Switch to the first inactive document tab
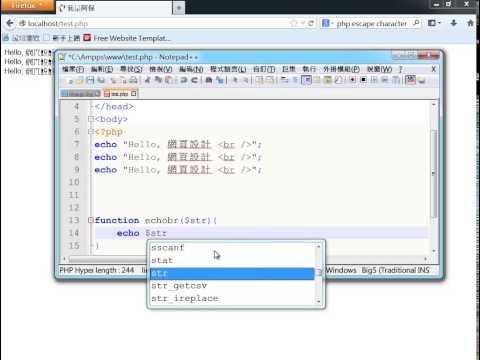This screenshot has width=480, height=360. 80,94
